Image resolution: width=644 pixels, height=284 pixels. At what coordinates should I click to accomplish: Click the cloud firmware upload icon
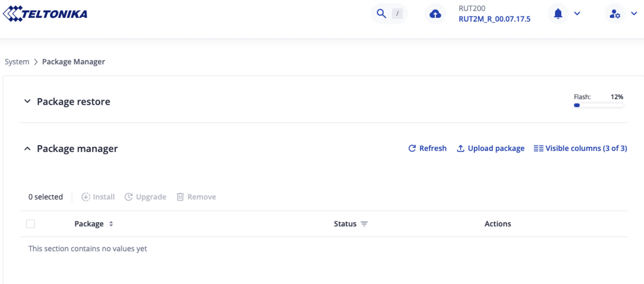[435, 14]
